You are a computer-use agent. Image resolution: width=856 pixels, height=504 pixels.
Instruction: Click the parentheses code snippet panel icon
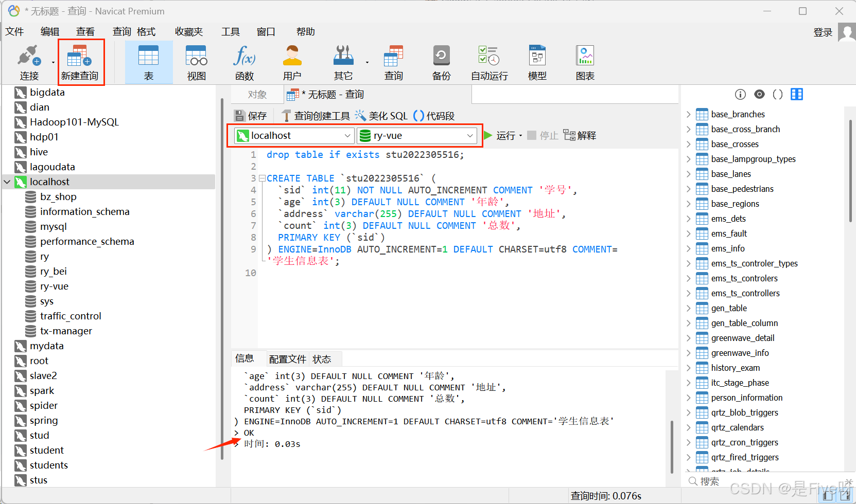point(778,94)
